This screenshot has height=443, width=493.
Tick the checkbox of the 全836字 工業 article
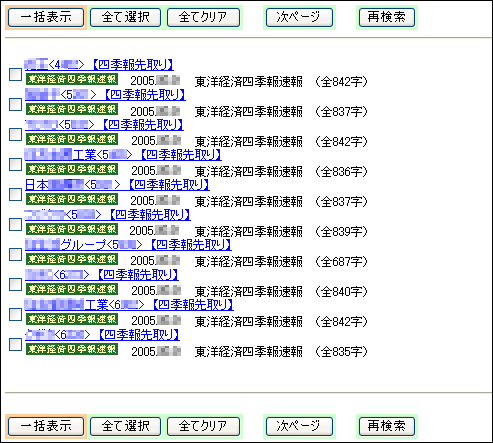coord(15,164)
